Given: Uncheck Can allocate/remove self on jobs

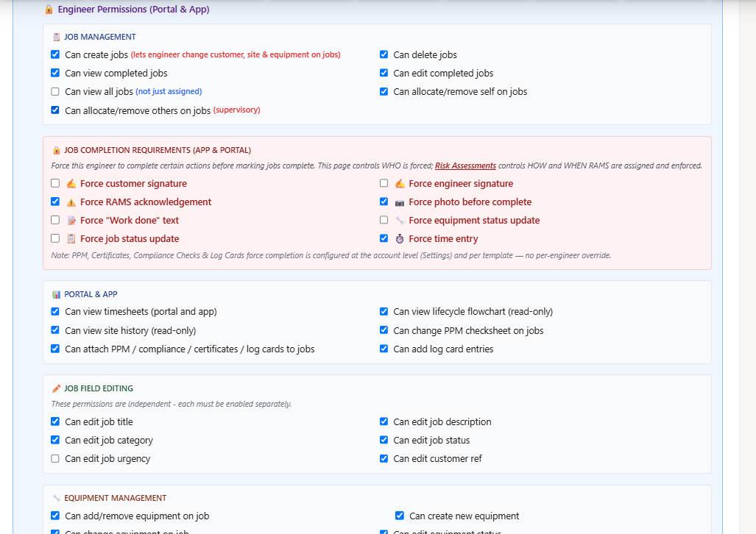Looking at the screenshot, I should pos(384,91).
